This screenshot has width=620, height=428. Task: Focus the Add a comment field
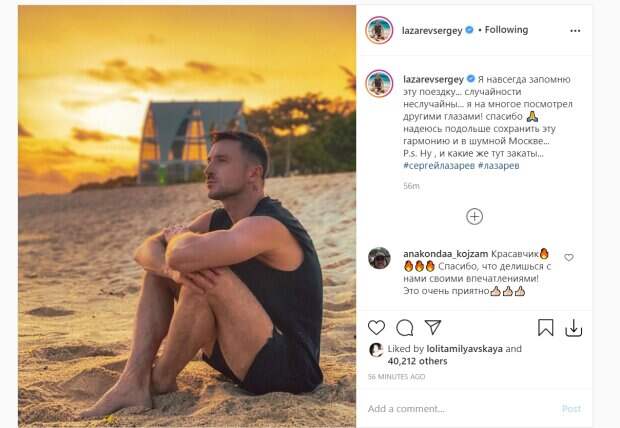450,408
